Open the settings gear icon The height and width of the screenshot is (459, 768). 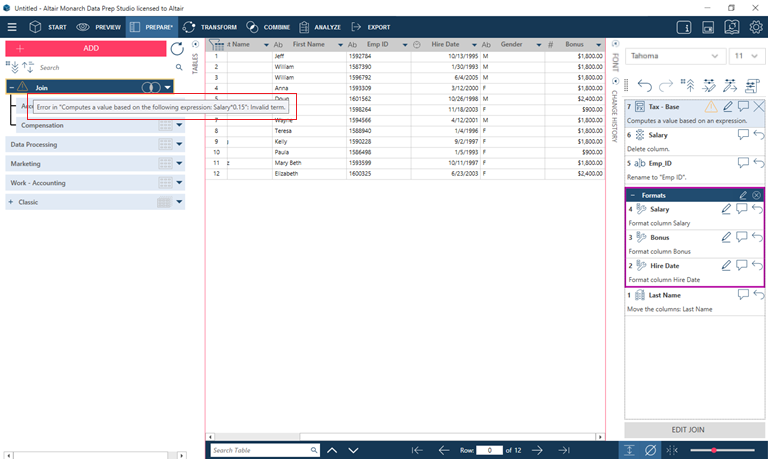tap(756, 27)
